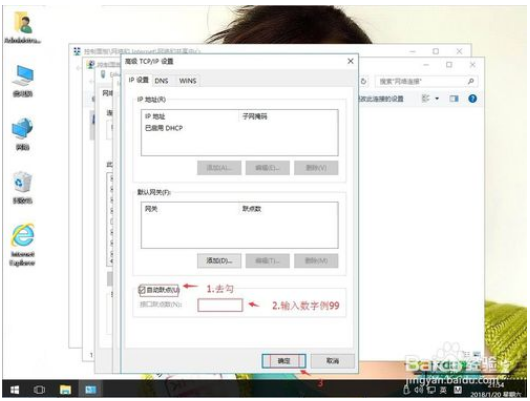Screen dimensions: 530x401
Task: Click the M input method tray icon
Action: [x=457, y=390]
